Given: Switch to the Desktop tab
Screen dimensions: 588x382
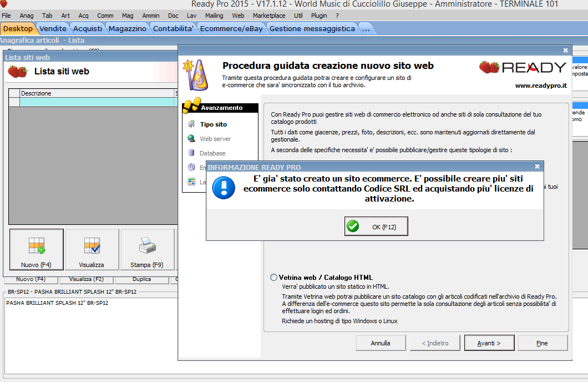Looking at the screenshot, I should [x=18, y=28].
